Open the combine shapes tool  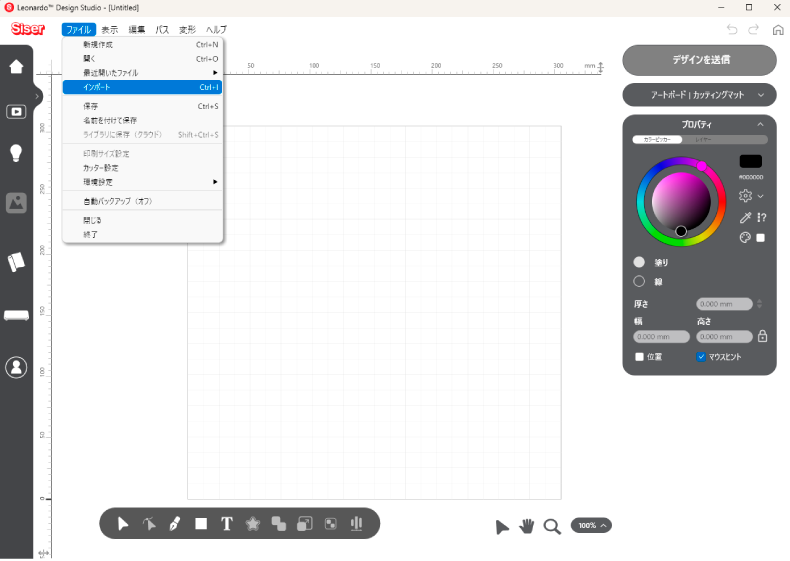279,524
